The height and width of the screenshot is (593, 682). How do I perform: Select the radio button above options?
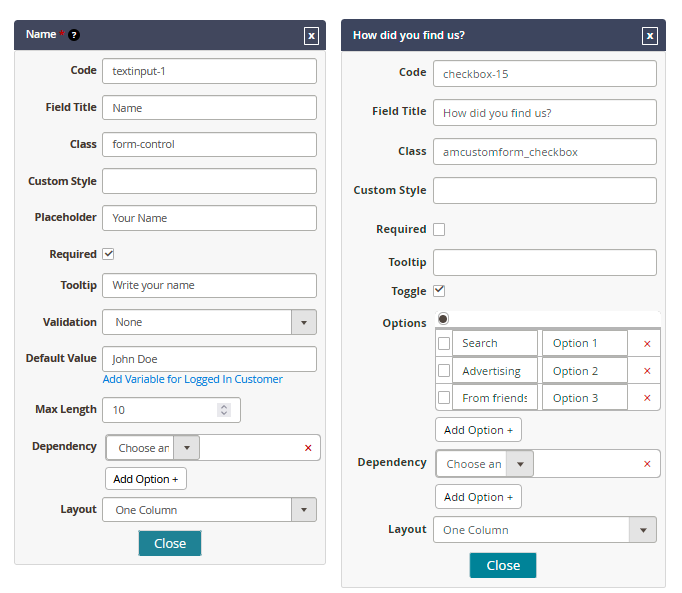[443, 318]
